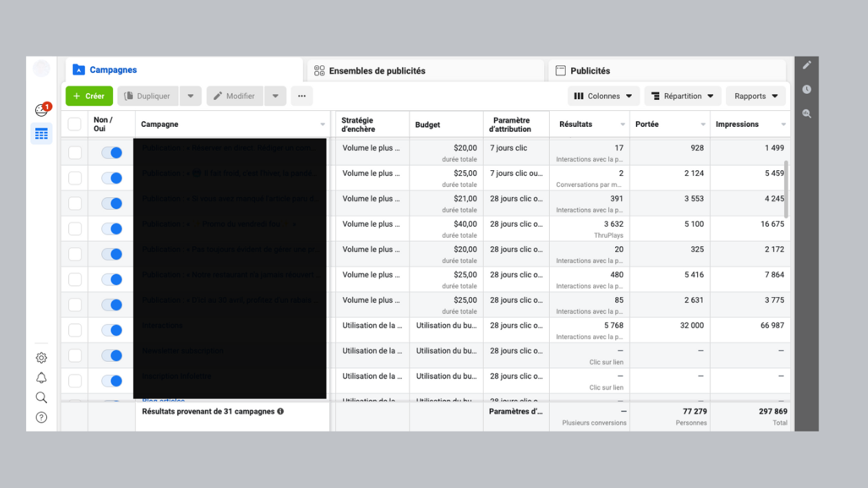868x488 pixels.
Task: Tick checkbox for the row with 391 results
Action: pyautogui.click(x=74, y=203)
